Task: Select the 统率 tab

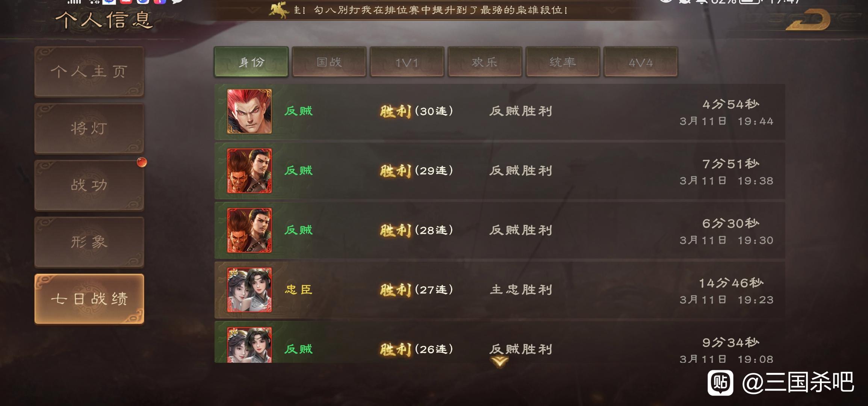Action: (563, 62)
